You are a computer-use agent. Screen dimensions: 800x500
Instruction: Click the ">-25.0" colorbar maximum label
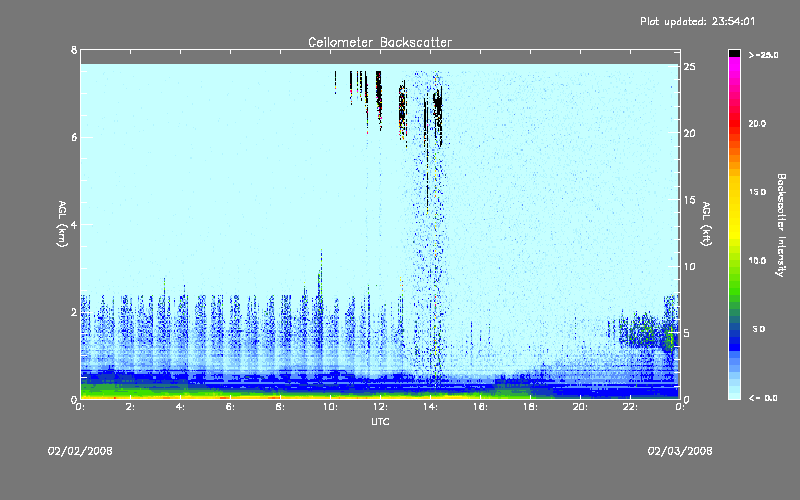tap(763, 55)
